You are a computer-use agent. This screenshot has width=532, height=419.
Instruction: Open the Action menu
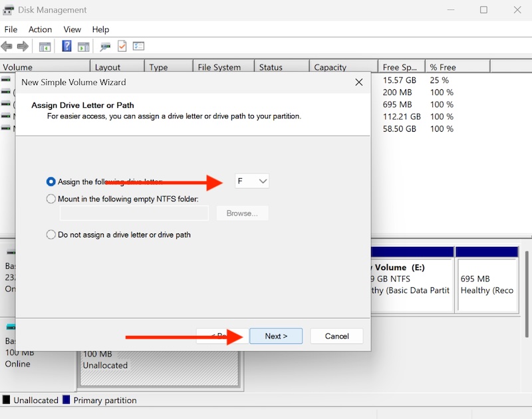[40, 29]
